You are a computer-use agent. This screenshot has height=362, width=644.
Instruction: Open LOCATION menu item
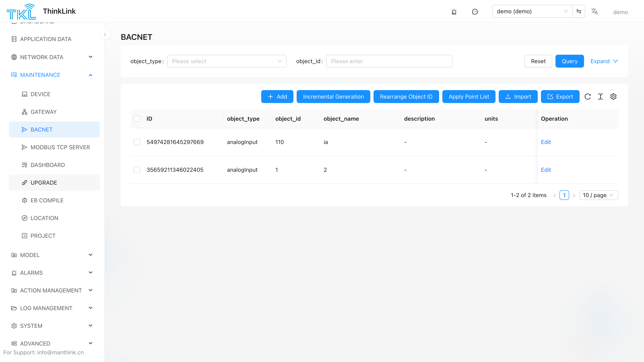[54, 218]
